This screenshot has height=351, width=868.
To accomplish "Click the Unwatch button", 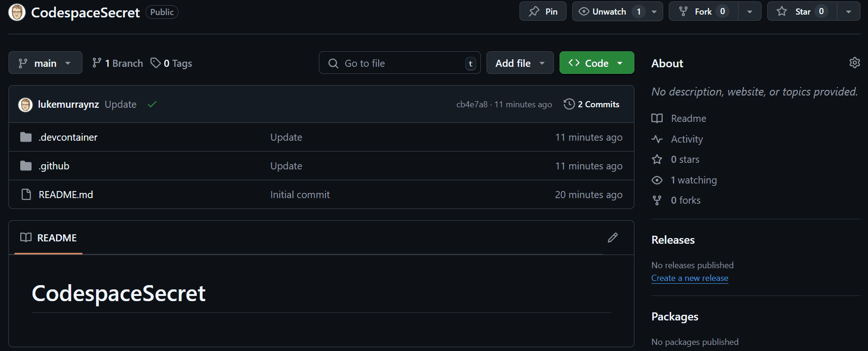I will click(608, 12).
